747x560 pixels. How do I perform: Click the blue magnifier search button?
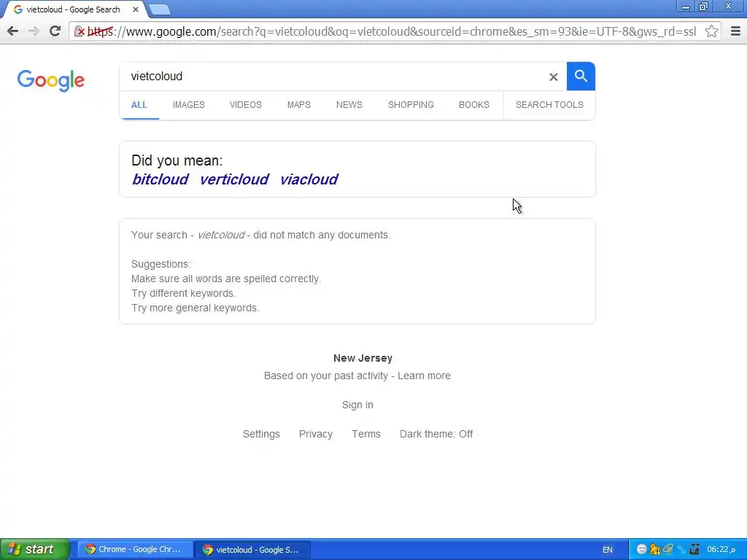pos(581,76)
